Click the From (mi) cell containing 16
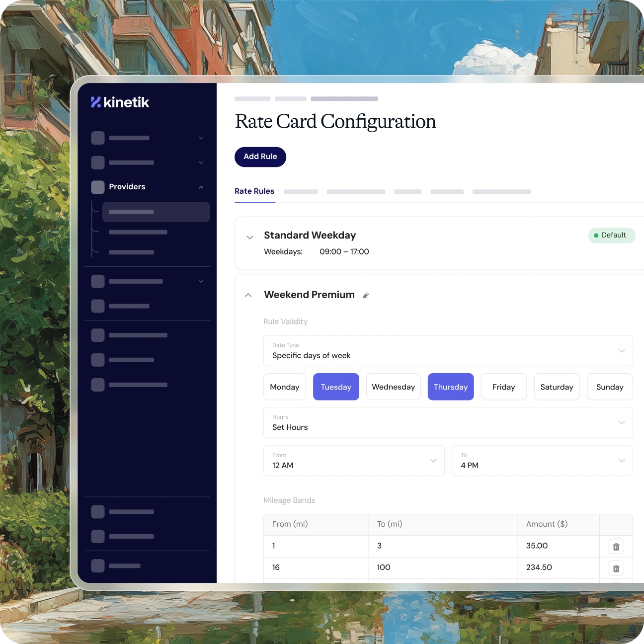 tap(316, 567)
